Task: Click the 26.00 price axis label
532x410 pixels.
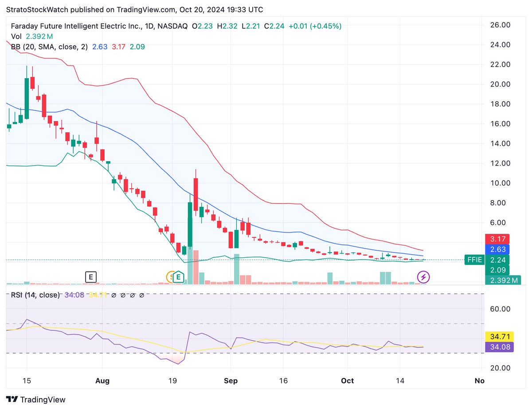Action: click(x=500, y=25)
